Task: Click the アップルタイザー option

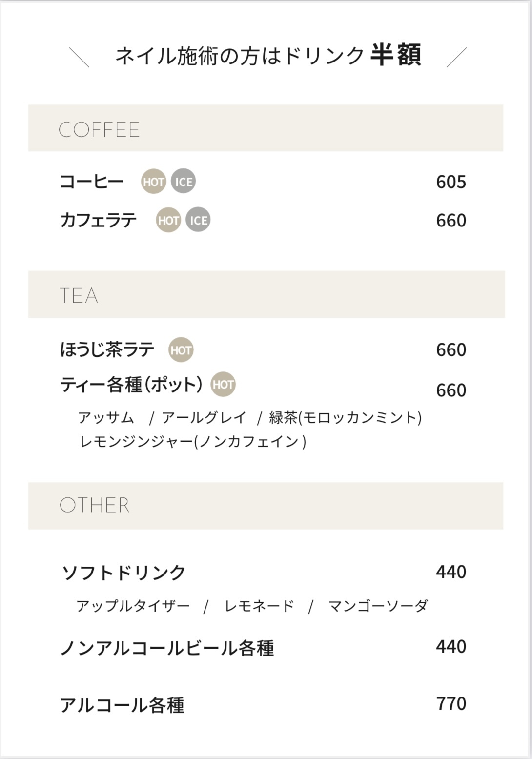Action: [133, 606]
